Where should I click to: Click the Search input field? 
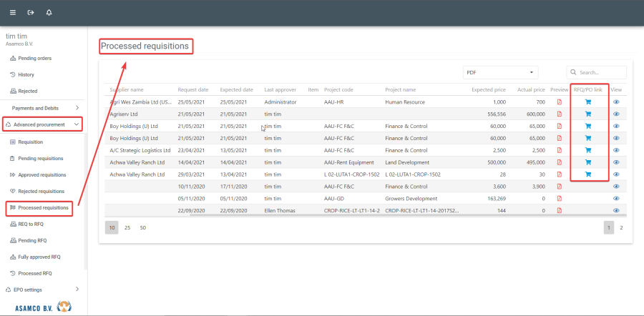[600, 72]
